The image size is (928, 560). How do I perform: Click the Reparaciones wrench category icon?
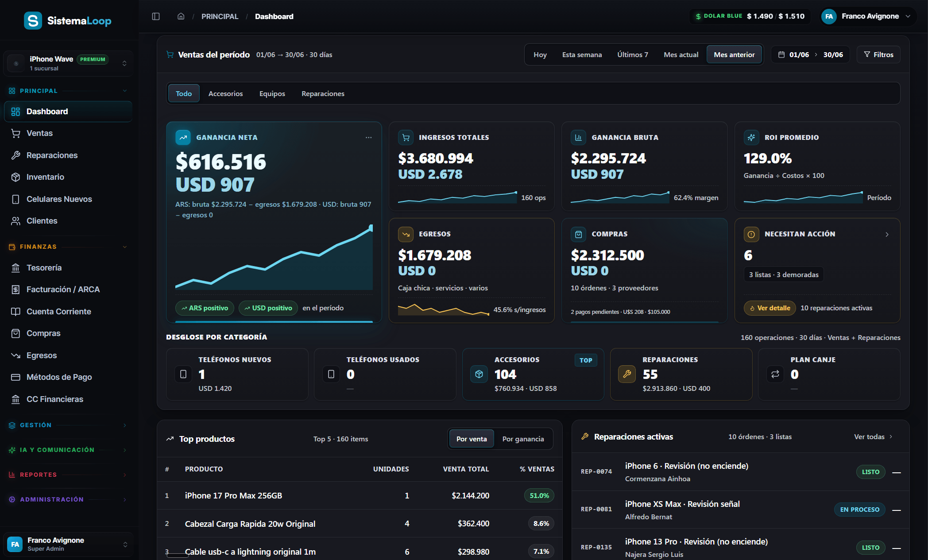(627, 374)
